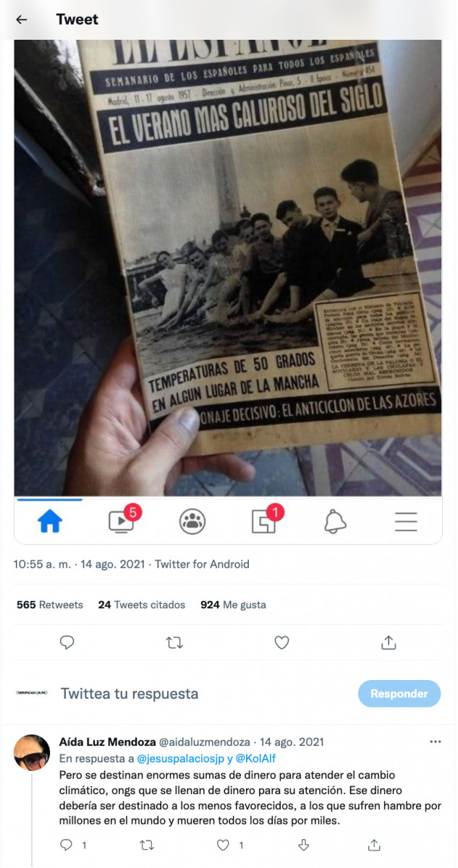Viewport: 458px width, 868px height.
Task: Open the more options for Aída's reply
Action: click(435, 742)
